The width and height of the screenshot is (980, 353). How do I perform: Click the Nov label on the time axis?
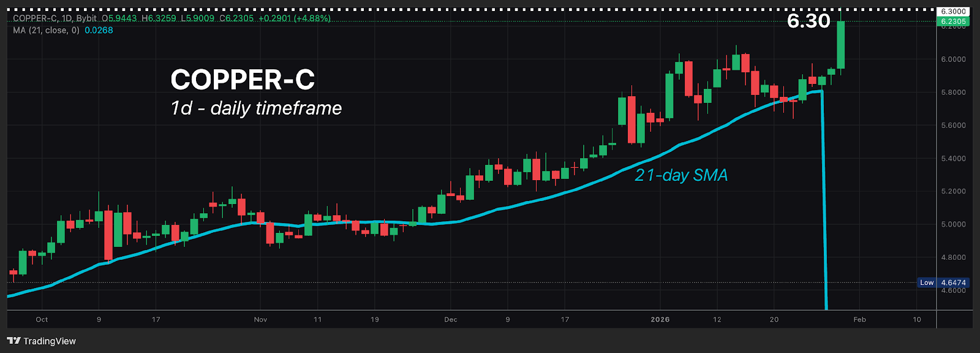[260, 319]
